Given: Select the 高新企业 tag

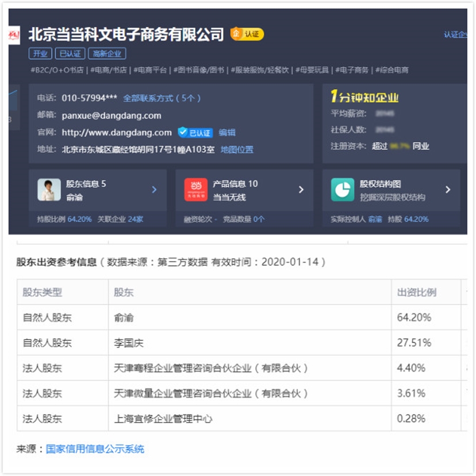Looking at the screenshot, I should tap(107, 53).
